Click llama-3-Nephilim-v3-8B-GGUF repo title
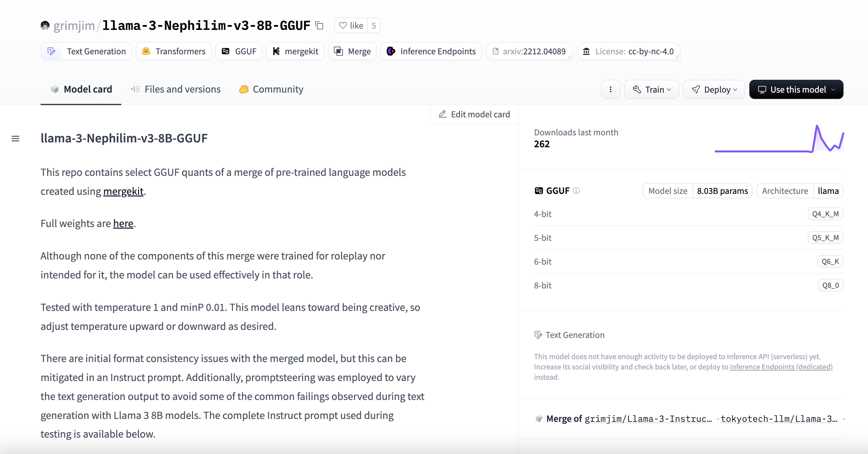The width and height of the screenshot is (868, 454). point(206,26)
